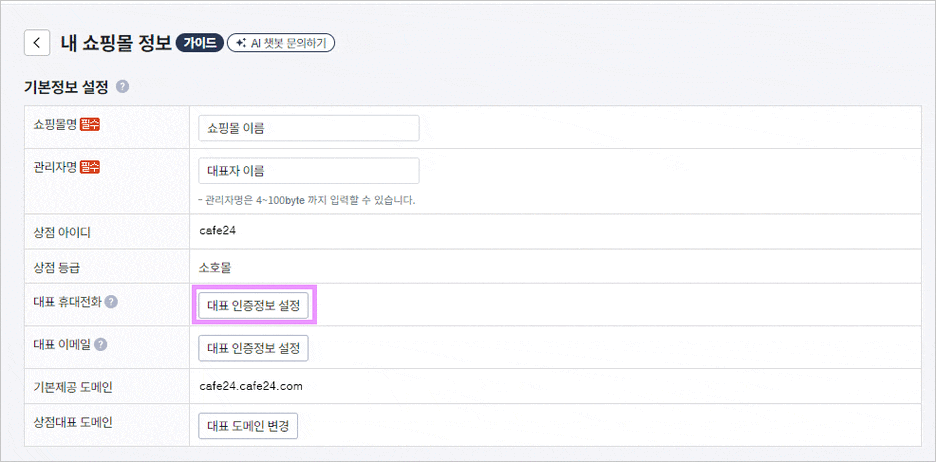The height and width of the screenshot is (462, 936).
Task: Show help tooltip for 대표 휴대전화
Action: pyautogui.click(x=111, y=302)
